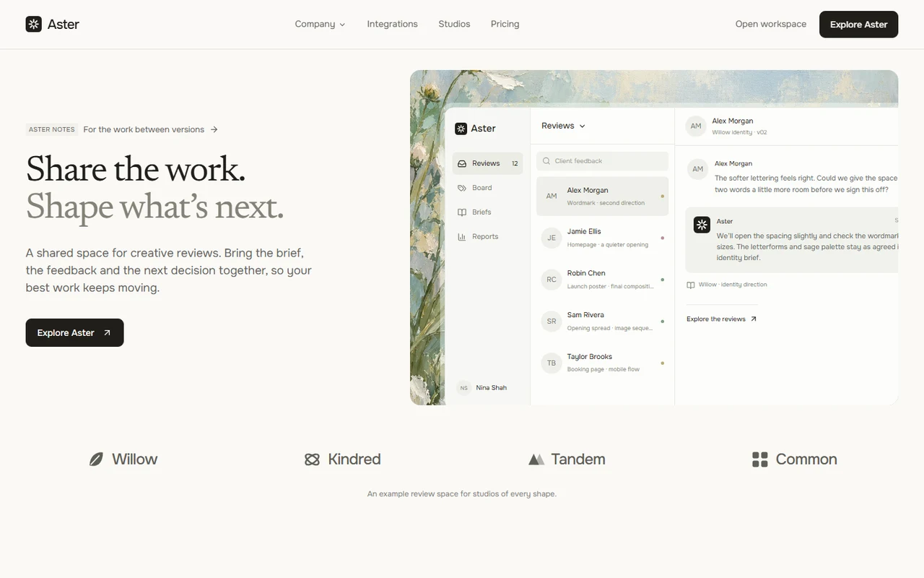Open the Integrations nav item
924x578 pixels.
point(392,24)
